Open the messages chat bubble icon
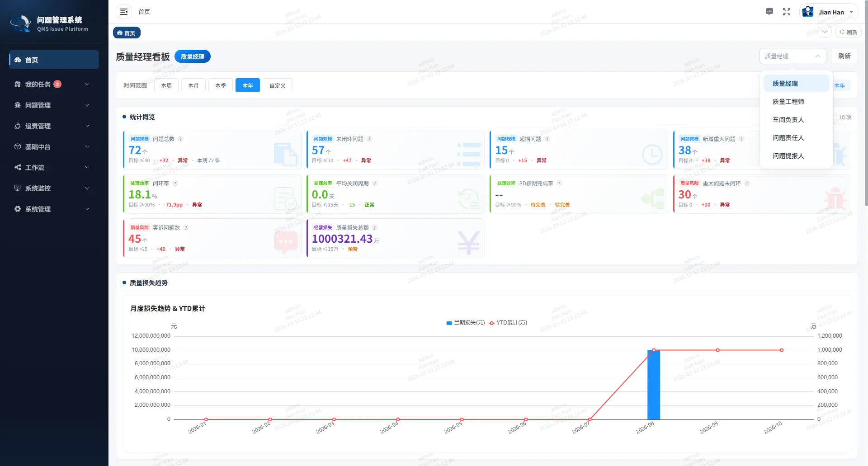Image resolution: width=868 pixels, height=466 pixels. [769, 12]
